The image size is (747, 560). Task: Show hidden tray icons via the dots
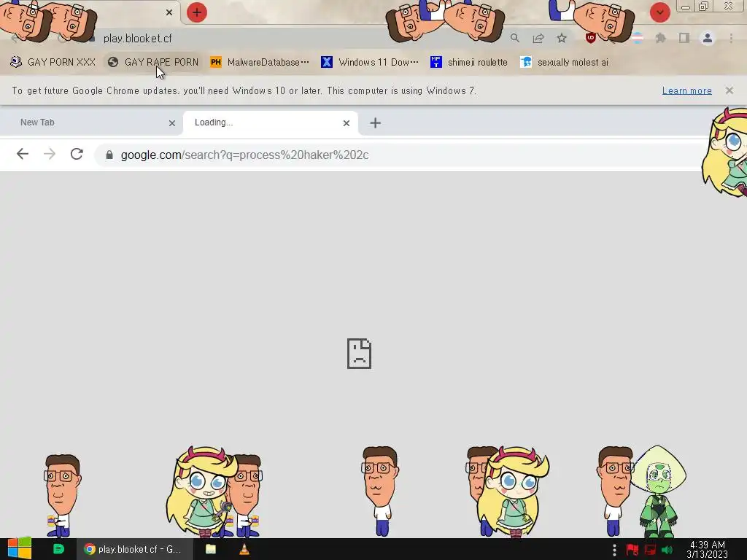(x=614, y=550)
